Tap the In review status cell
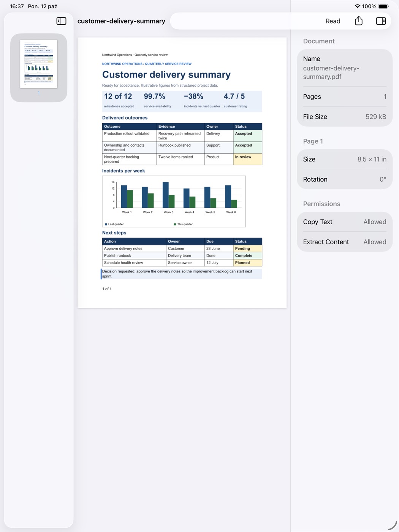The image size is (399, 532). [247, 159]
